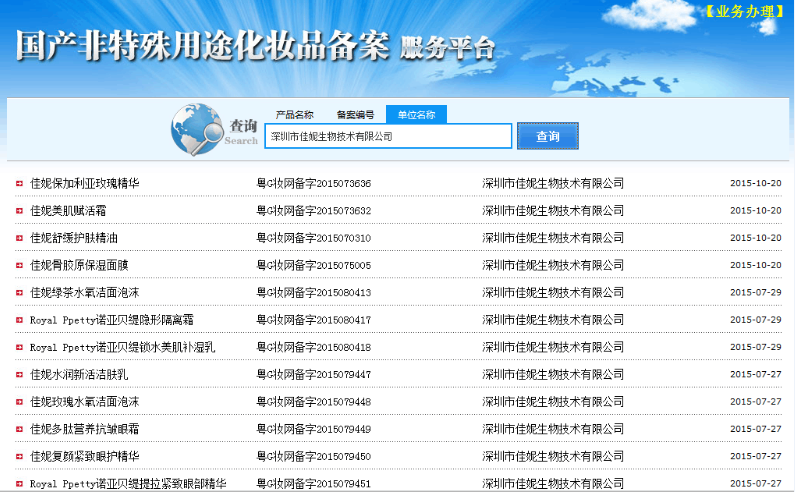Click red bullet icon beside 诺亚贝缇锁水美肌补湿乳
795x492 pixels.
pos(19,348)
